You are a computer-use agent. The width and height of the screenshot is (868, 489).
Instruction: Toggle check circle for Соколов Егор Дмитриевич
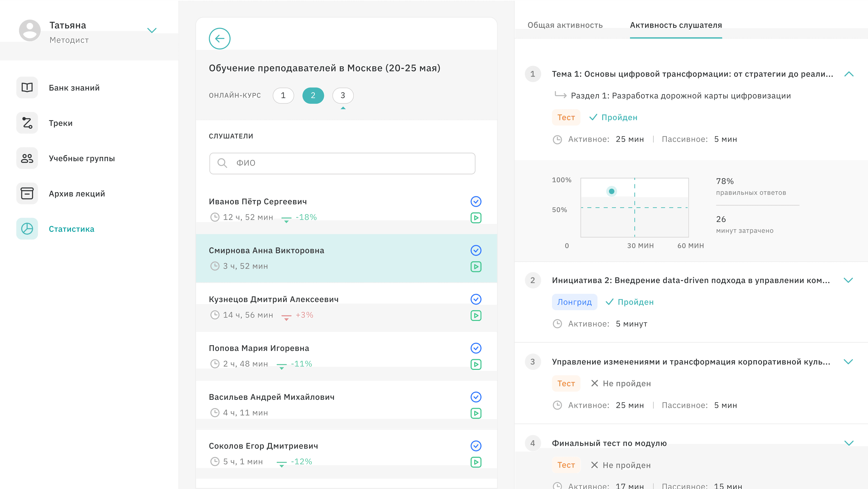point(475,446)
